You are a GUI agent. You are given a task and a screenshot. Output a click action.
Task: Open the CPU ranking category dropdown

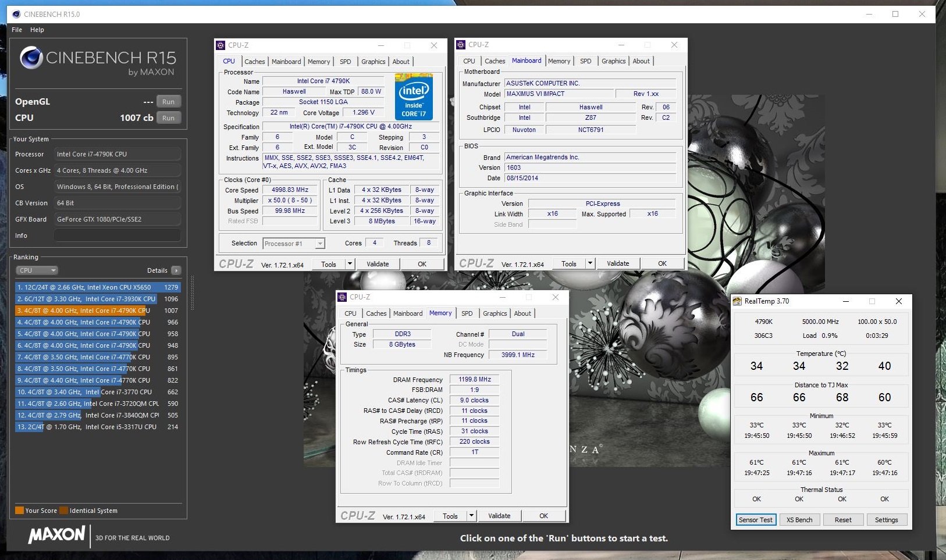point(37,270)
